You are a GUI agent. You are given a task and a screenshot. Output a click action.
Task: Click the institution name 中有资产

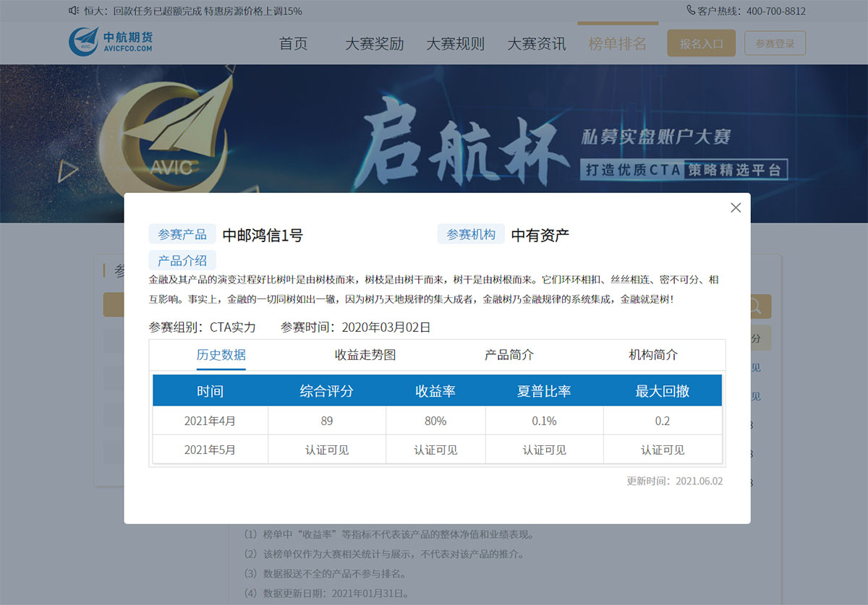[540, 235]
